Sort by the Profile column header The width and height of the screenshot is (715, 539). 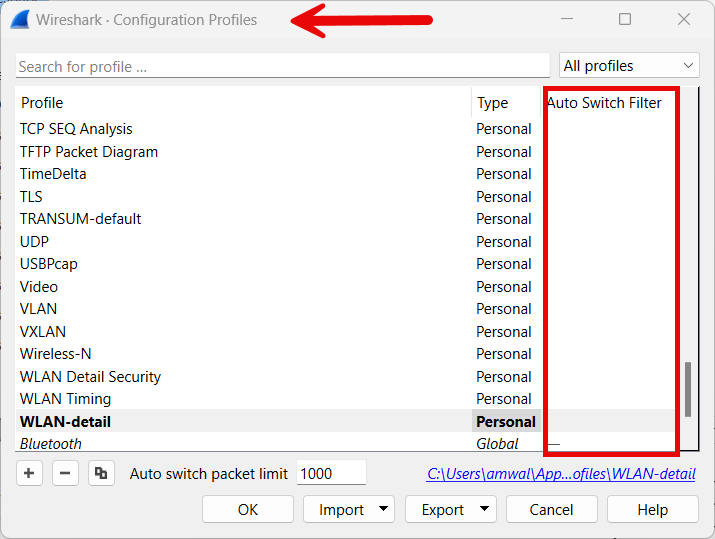point(42,103)
